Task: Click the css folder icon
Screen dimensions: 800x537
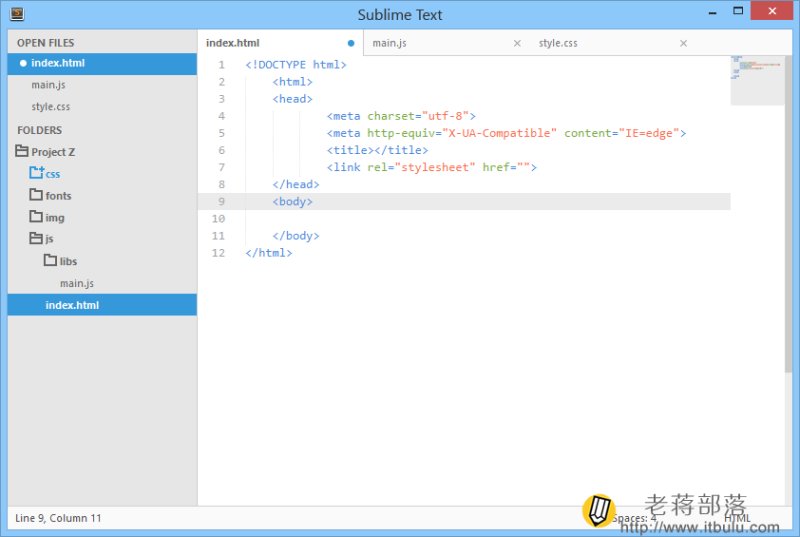Action: click(36, 172)
